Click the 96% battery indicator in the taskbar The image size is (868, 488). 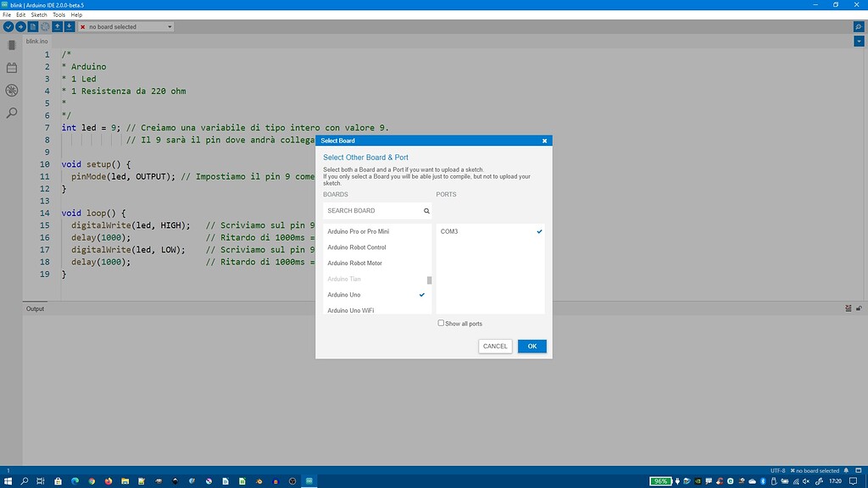point(659,480)
